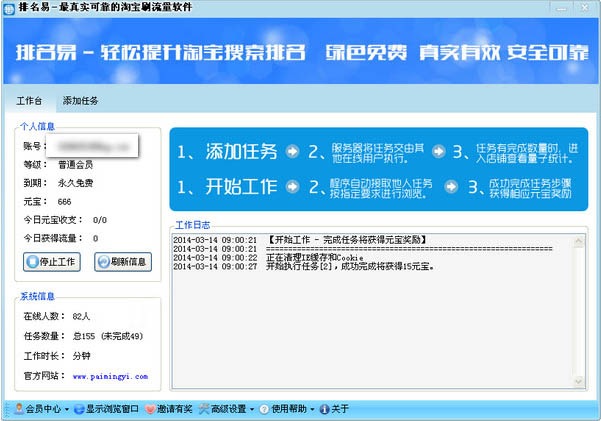This screenshot has height=421, width=601.
Task: Open the 添加任务 tab
Action: tap(80, 101)
